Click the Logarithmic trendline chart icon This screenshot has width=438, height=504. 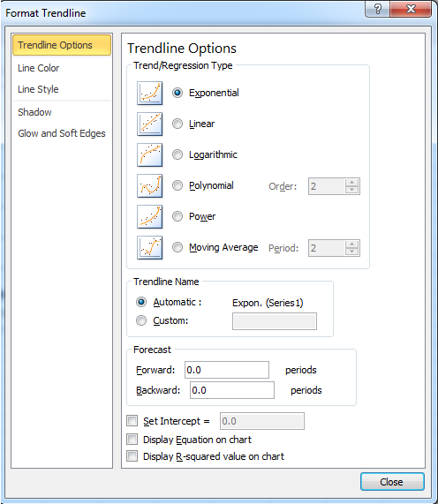tap(149, 155)
